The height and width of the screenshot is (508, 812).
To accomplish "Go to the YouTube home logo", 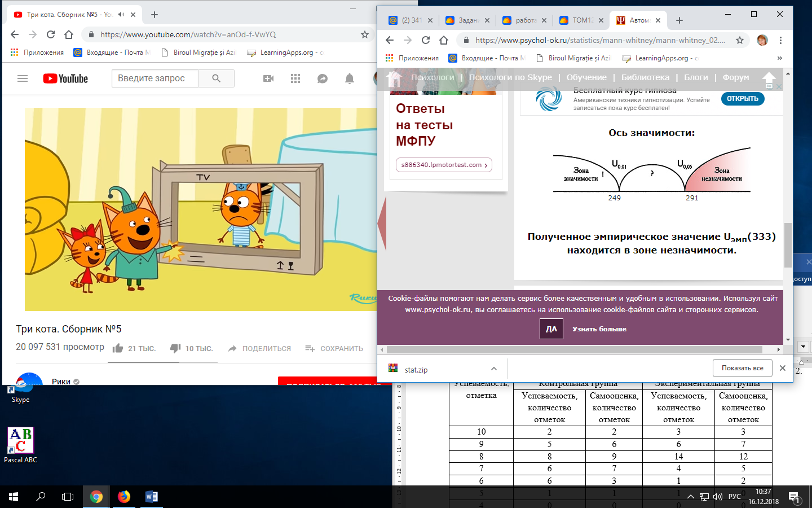I will tap(65, 78).
